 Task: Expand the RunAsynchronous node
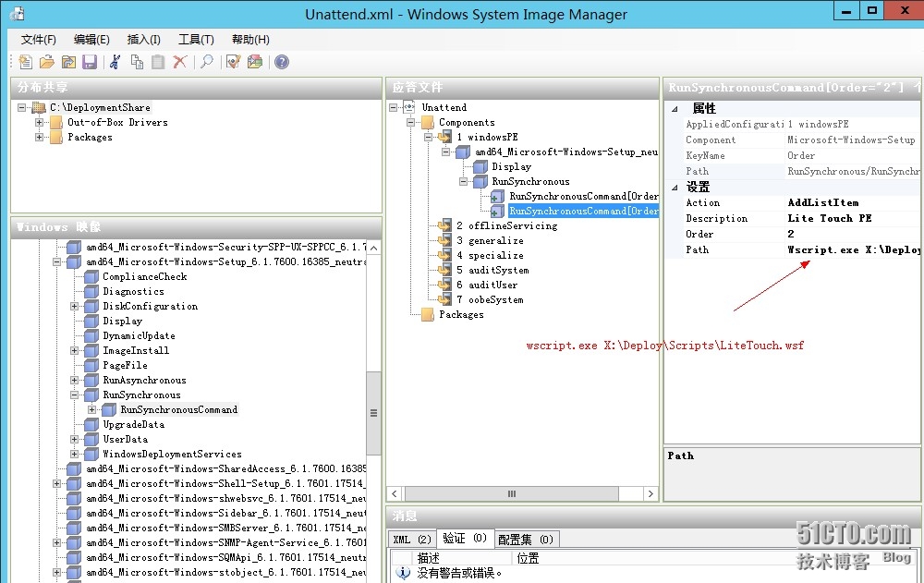[x=74, y=381]
